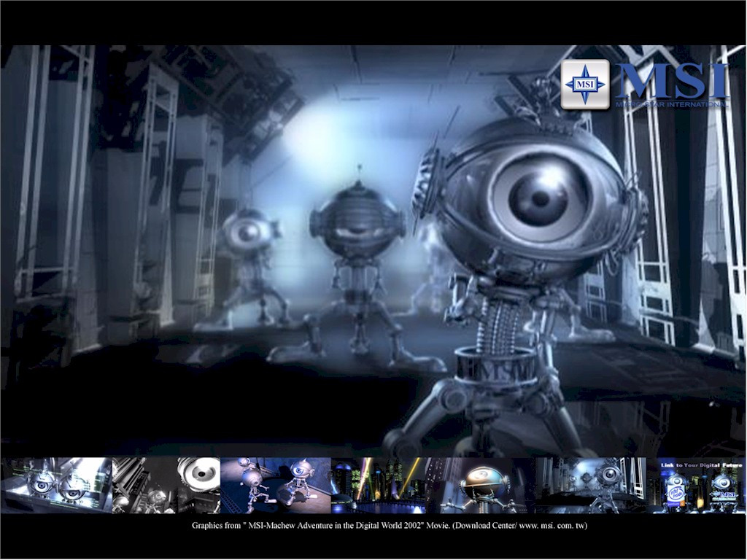Click the www. msi. com. tw address
Screen dimensions: 747x560
pyautogui.click(x=551, y=526)
